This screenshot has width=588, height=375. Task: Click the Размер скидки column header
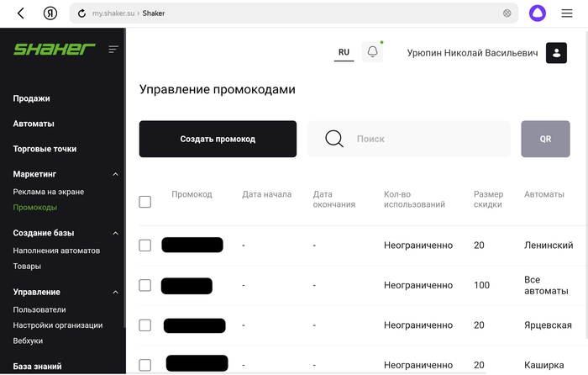point(488,199)
